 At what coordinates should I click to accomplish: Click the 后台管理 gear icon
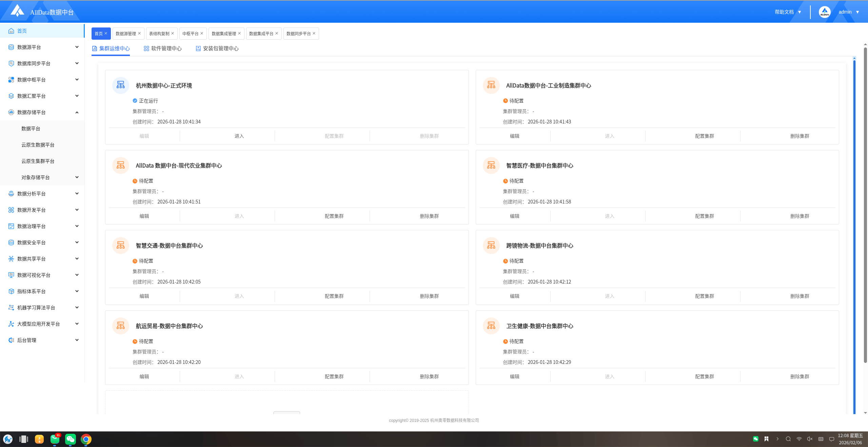click(11, 340)
